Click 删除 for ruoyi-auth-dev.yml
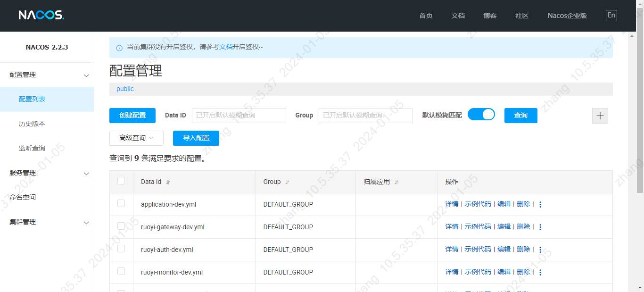This screenshot has width=644, height=292. tap(523, 250)
